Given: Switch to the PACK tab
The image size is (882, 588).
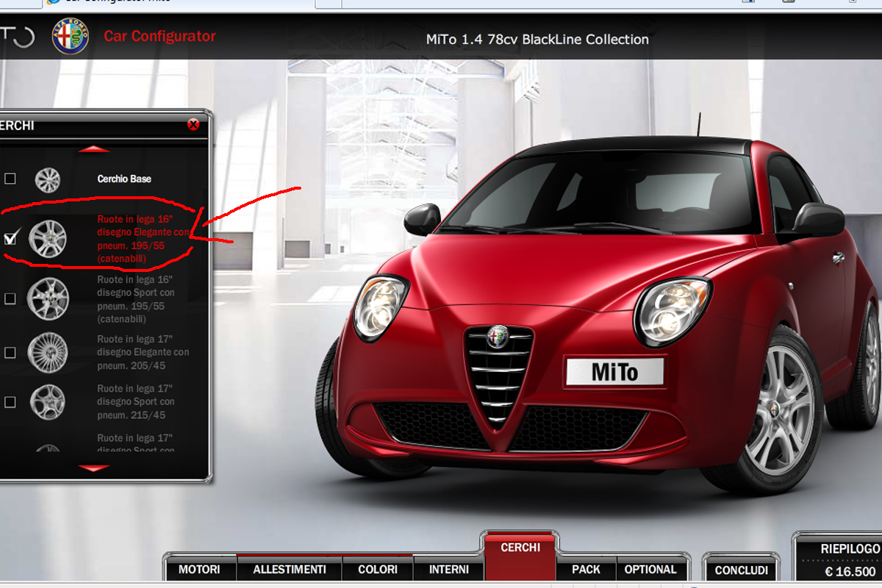Looking at the screenshot, I should (x=586, y=570).
